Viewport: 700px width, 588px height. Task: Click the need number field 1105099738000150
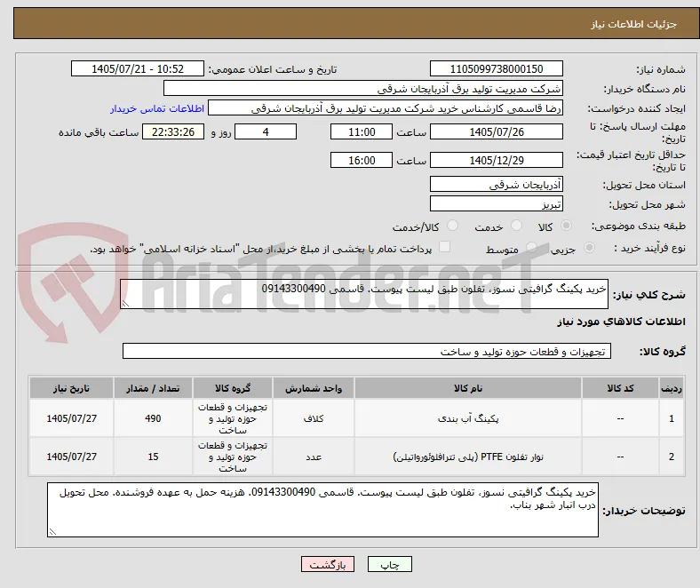click(496, 68)
